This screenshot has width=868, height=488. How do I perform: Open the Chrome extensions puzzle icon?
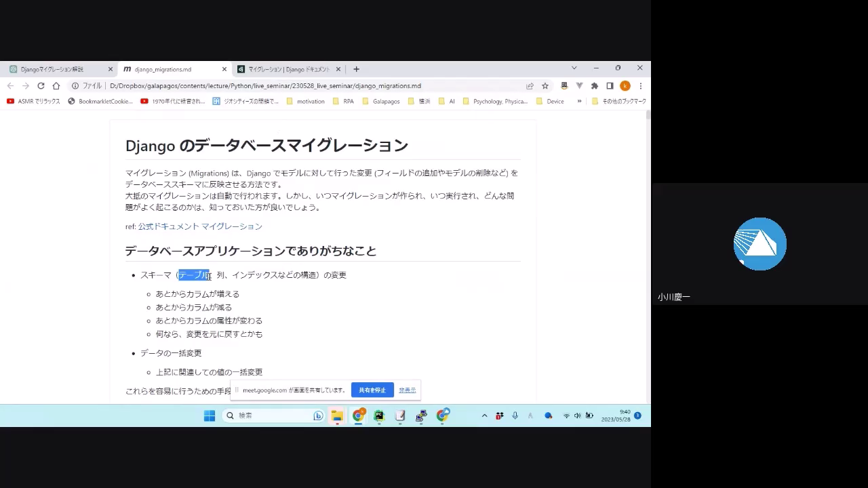tap(595, 86)
